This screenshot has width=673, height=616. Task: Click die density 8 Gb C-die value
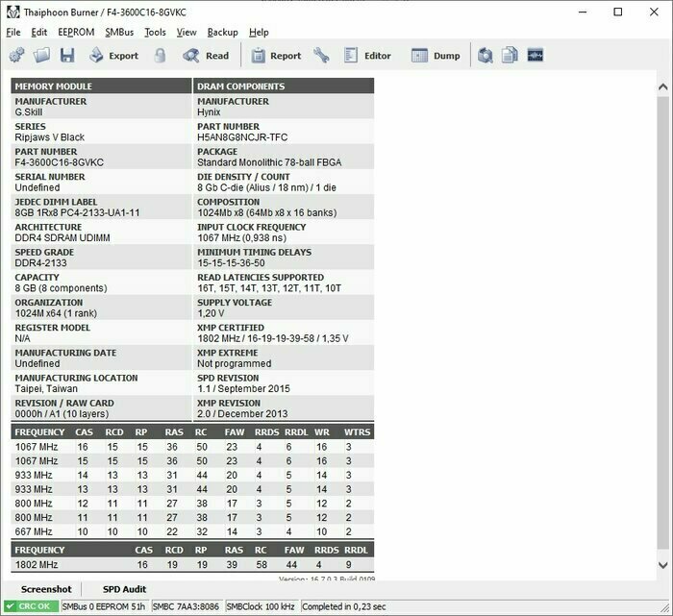[x=266, y=187]
